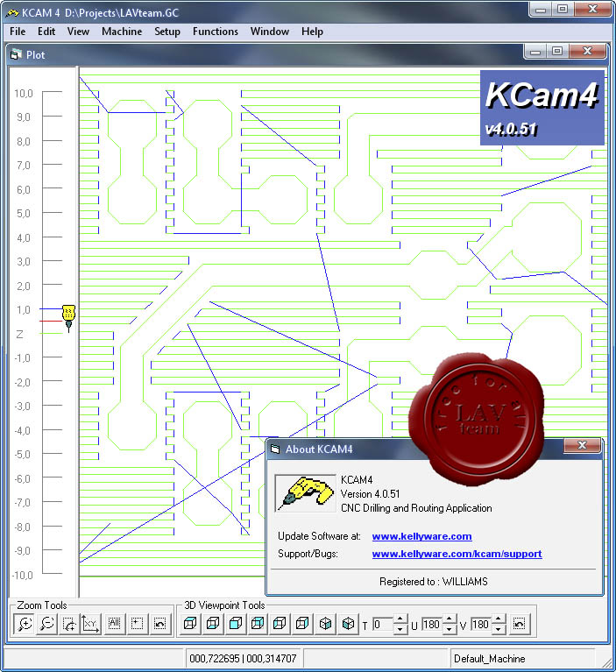Image resolution: width=616 pixels, height=672 pixels.
Task: Open the kellyware.com/kcam/support link
Action: [457, 554]
